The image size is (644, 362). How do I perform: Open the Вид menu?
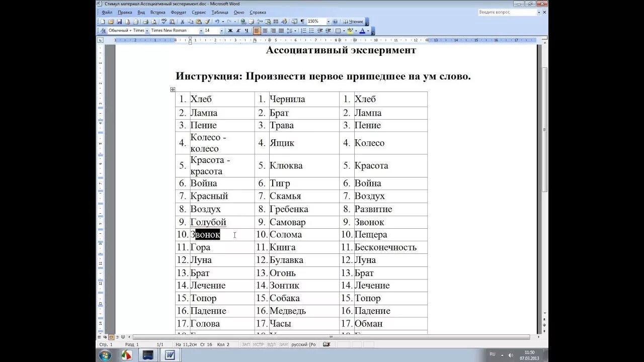coord(141,12)
